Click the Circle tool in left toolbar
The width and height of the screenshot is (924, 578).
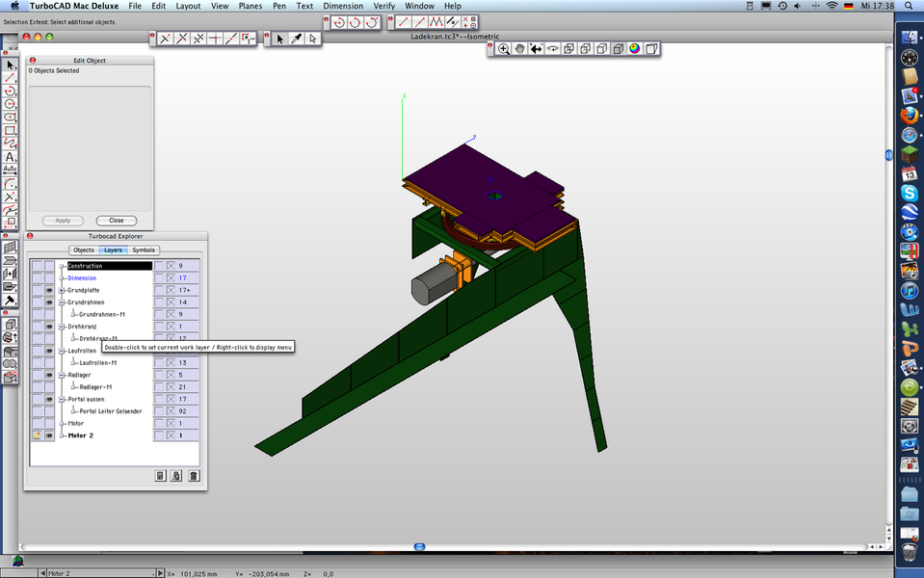pyautogui.click(x=10, y=104)
